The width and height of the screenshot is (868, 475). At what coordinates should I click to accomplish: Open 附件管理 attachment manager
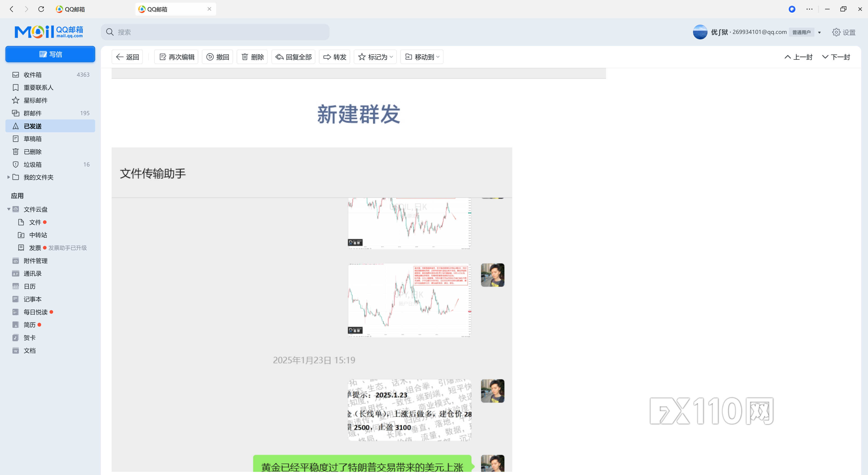coord(35,261)
